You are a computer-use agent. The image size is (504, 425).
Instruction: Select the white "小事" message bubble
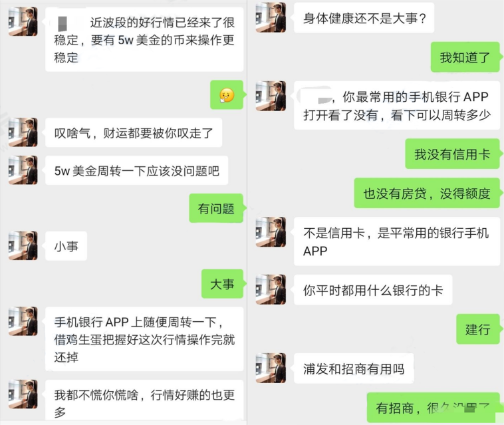click(66, 246)
